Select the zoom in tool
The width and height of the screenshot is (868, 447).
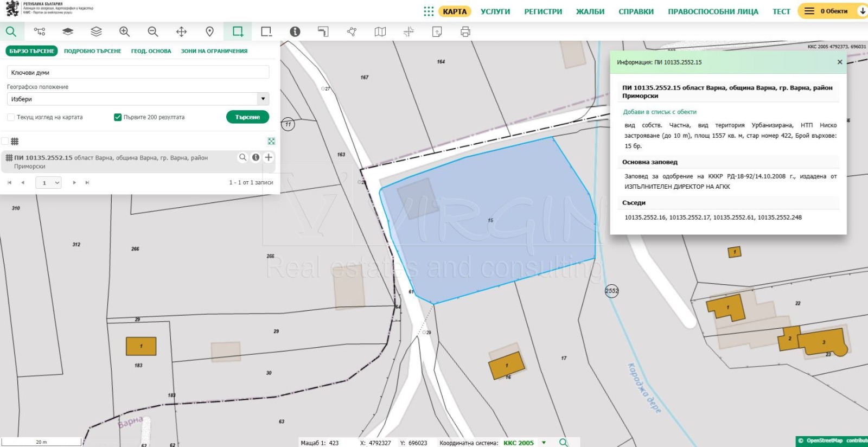(124, 31)
